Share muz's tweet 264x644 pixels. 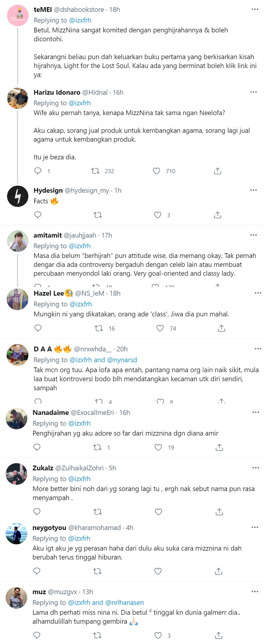[219, 635]
